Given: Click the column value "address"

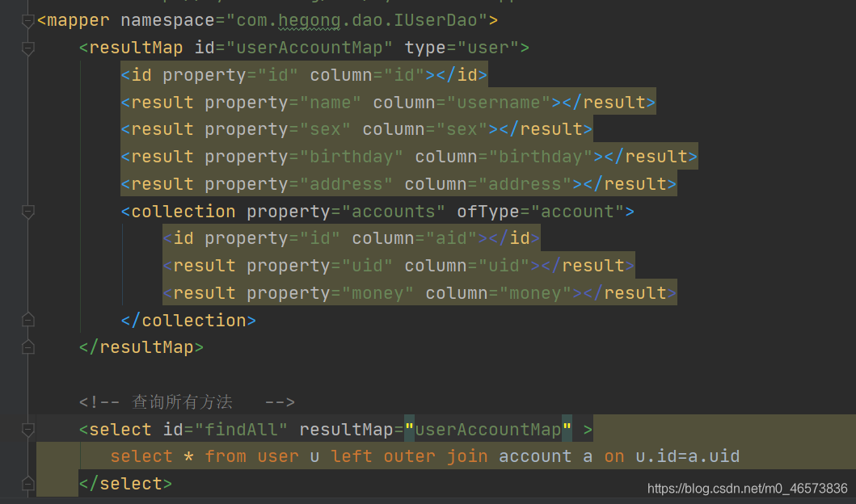Looking at the screenshot, I should point(525,184).
